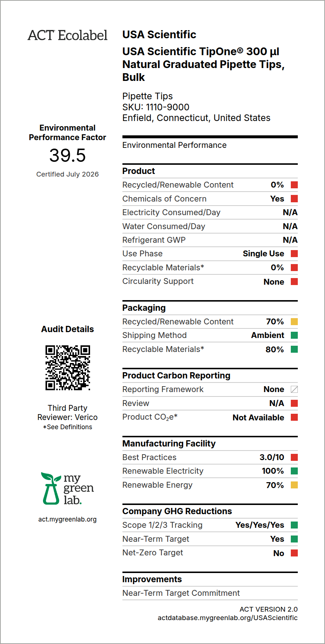Click the See Definitions note
The width and height of the screenshot is (325, 644).
tap(68, 427)
